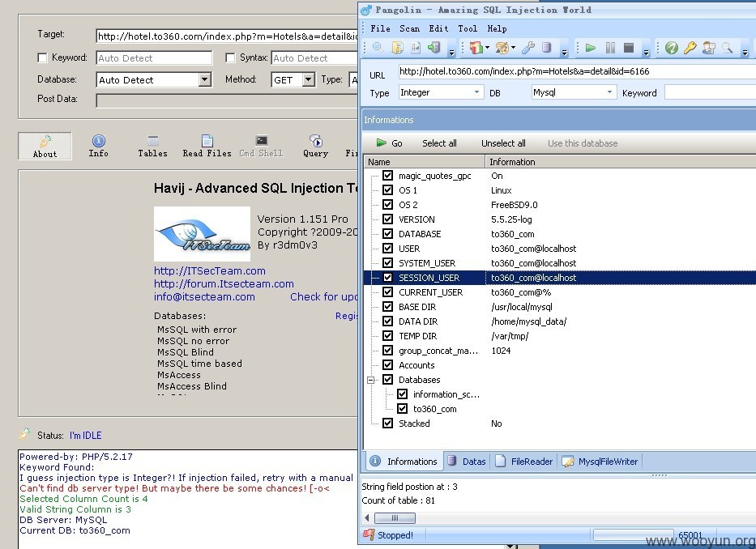Click the Havij Target URL field

coord(227,36)
